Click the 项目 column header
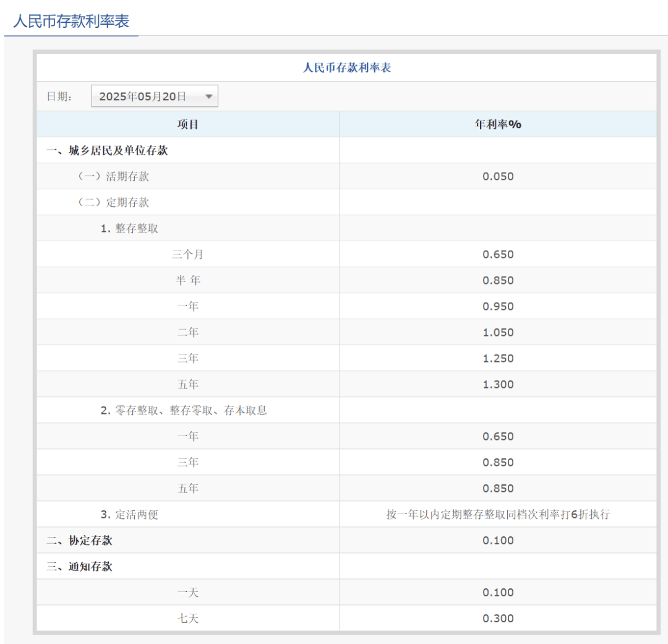Viewport: 668px width, 644px height. [x=188, y=124]
